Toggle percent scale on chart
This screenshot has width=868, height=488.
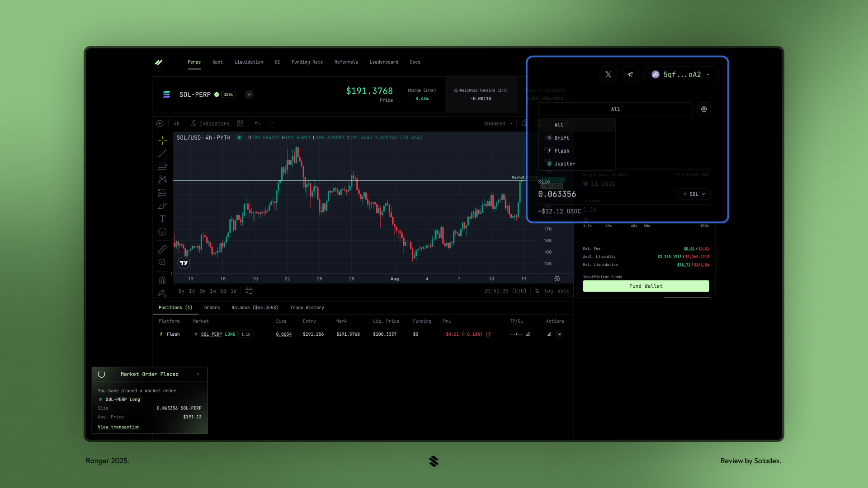[537, 291]
